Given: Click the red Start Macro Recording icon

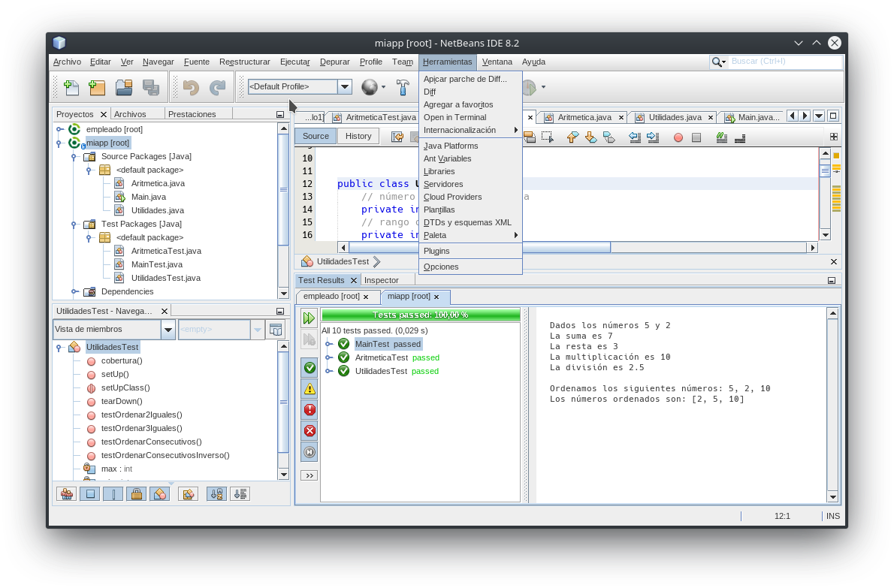Looking at the screenshot, I should pos(678,137).
